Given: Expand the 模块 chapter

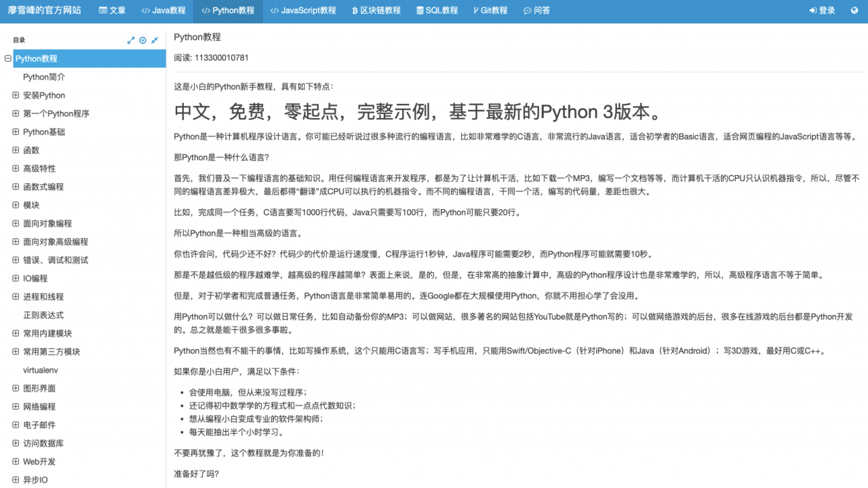Looking at the screenshot, I should (x=16, y=205).
